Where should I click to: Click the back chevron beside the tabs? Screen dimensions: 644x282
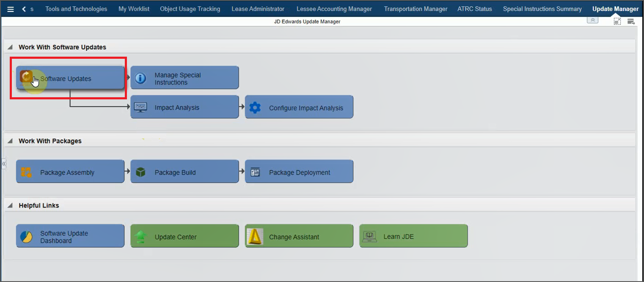pos(24,9)
